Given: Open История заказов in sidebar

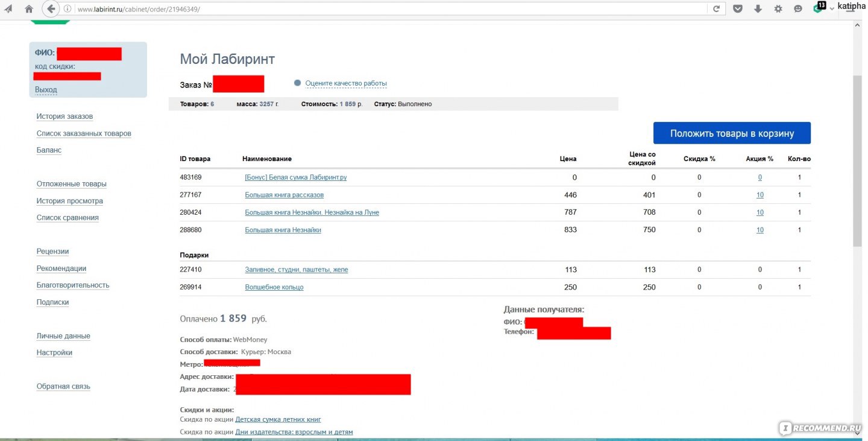Looking at the screenshot, I should tap(64, 116).
